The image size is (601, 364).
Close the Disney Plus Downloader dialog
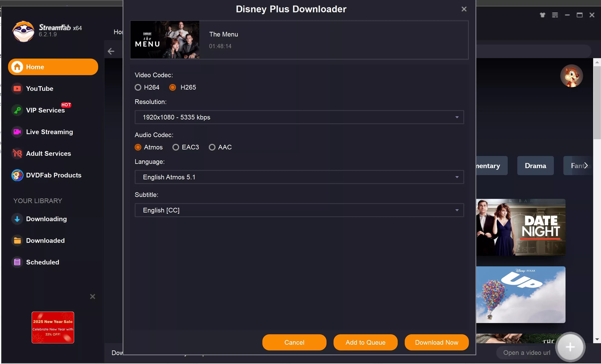[464, 9]
